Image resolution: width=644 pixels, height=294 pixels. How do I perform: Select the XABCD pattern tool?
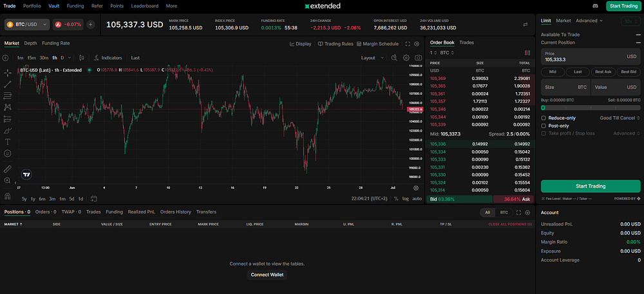7,107
